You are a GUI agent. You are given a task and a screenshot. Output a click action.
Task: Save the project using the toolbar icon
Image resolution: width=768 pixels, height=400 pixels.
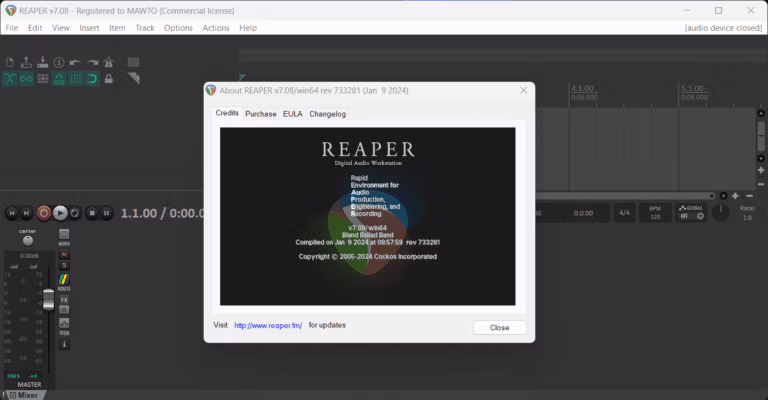point(43,62)
